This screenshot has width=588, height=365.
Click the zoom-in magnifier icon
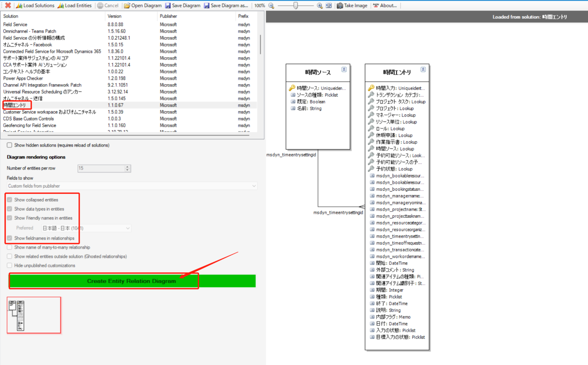tap(319, 5)
